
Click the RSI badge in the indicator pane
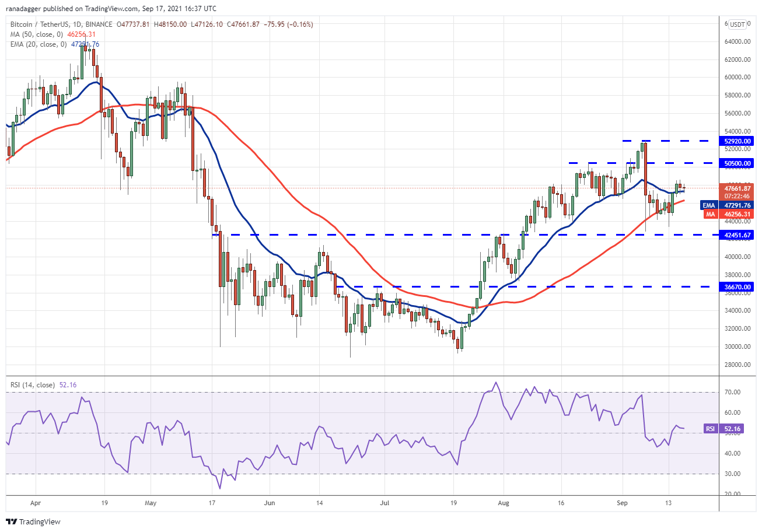coord(711,429)
